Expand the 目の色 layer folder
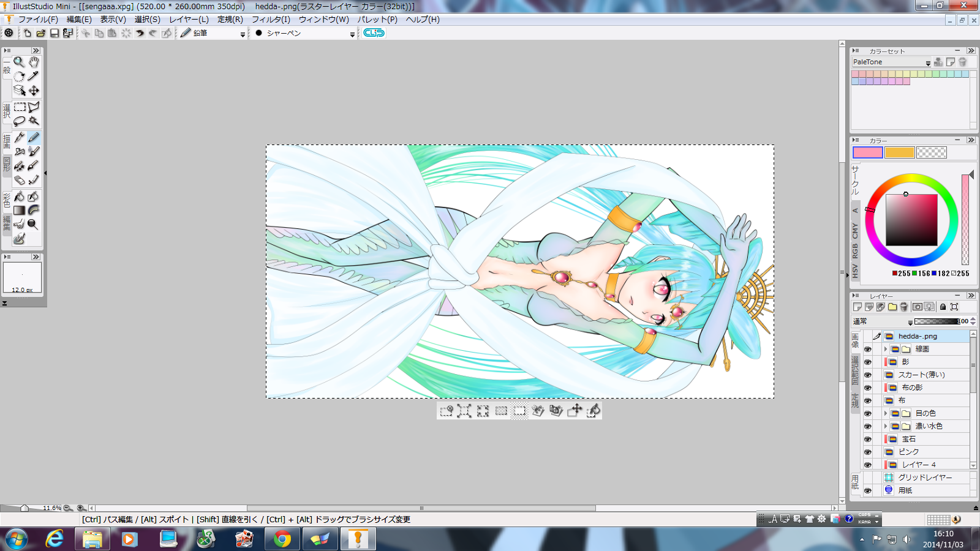Image resolution: width=980 pixels, height=551 pixels. (885, 413)
